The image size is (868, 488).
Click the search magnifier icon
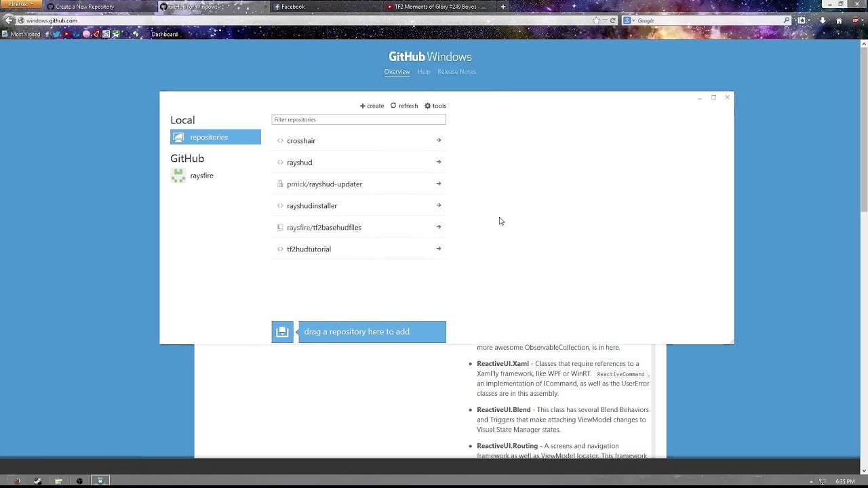pyautogui.click(x=787, y=20)
